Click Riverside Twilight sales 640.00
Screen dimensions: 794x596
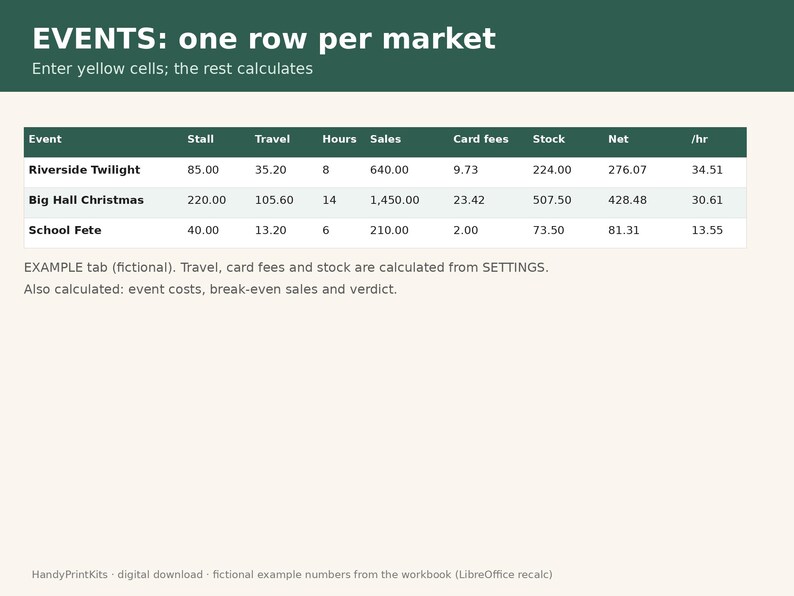click(x=389, y=170)
